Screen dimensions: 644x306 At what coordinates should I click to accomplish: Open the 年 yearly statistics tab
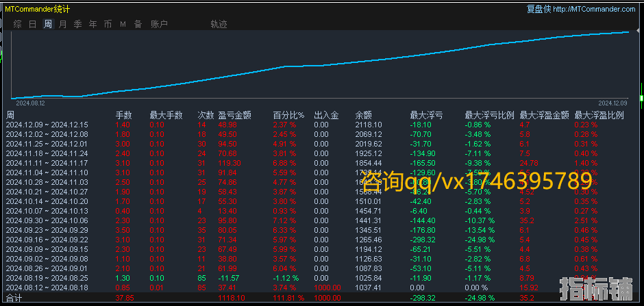tap(92, 24)
